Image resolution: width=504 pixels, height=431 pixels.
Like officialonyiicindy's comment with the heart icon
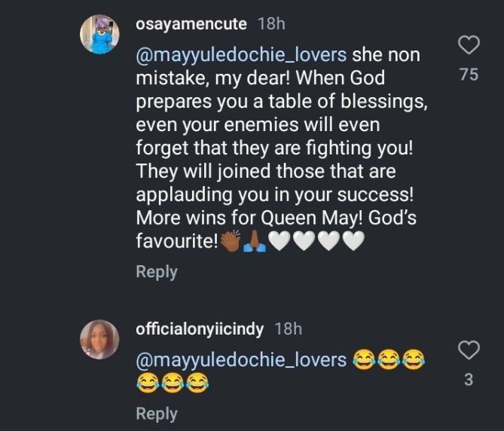click(469, 350)
